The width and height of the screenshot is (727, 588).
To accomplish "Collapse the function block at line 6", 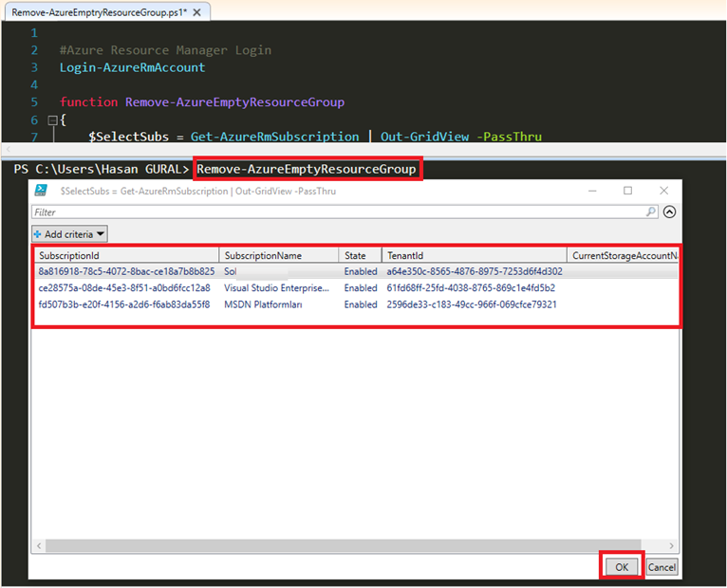I will [53, 120].
